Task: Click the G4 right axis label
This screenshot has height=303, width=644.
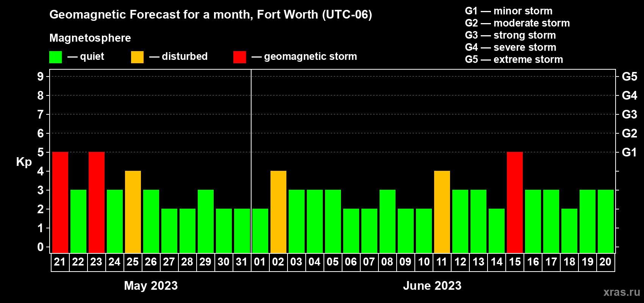Action: (630, 95)
